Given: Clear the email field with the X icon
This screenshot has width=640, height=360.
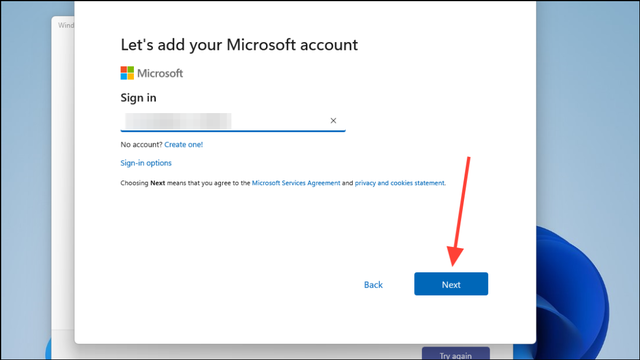Looking at the screenshot, I should coord(333,120).
